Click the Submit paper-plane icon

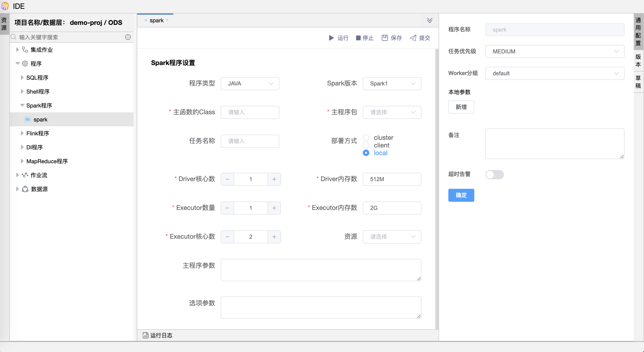(x=413, y=38)
